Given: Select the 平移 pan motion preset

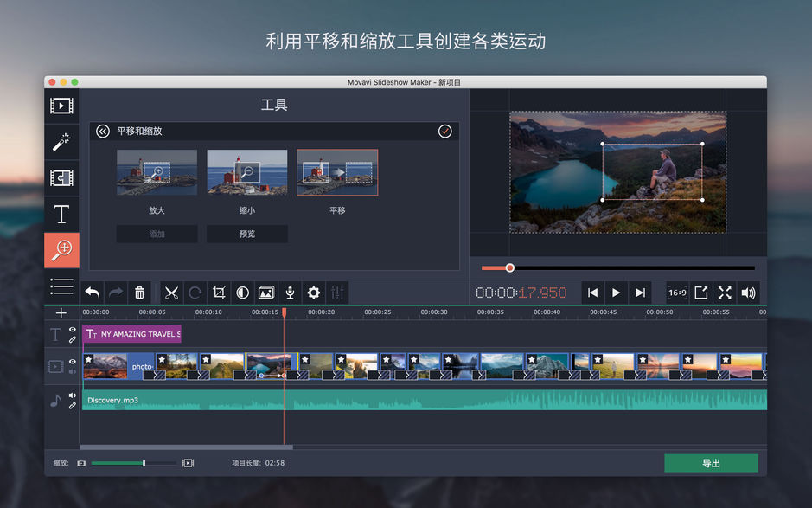Looking at the screenshot, I should click(336, 171).
